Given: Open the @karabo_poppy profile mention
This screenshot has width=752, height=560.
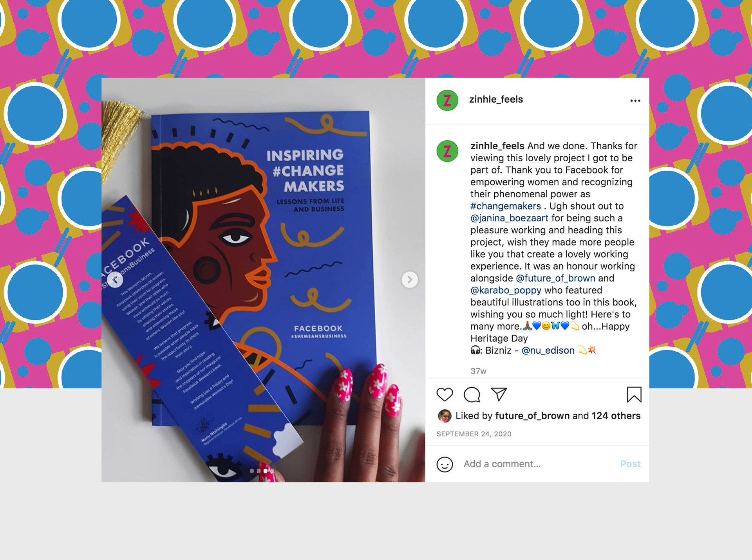Looking at the screenshot, I should point(506,290).
